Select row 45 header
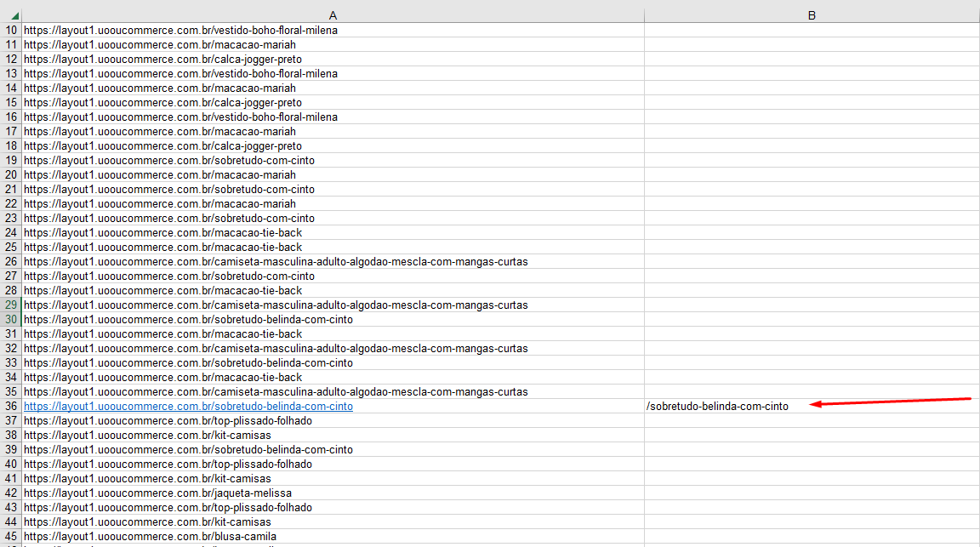Viewport: 980px width, 547px height. coord(10,537)
